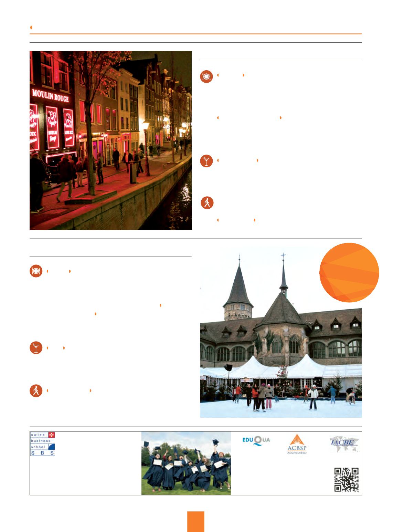The height and width of the screenshot is (532, 404).
Task: Click the dining icon left of the ice rink photo
Action: click(x=36, y=271)
